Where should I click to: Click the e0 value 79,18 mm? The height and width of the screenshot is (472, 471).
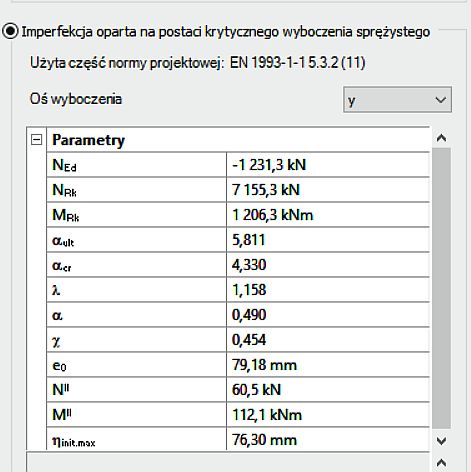click(328, 365)
